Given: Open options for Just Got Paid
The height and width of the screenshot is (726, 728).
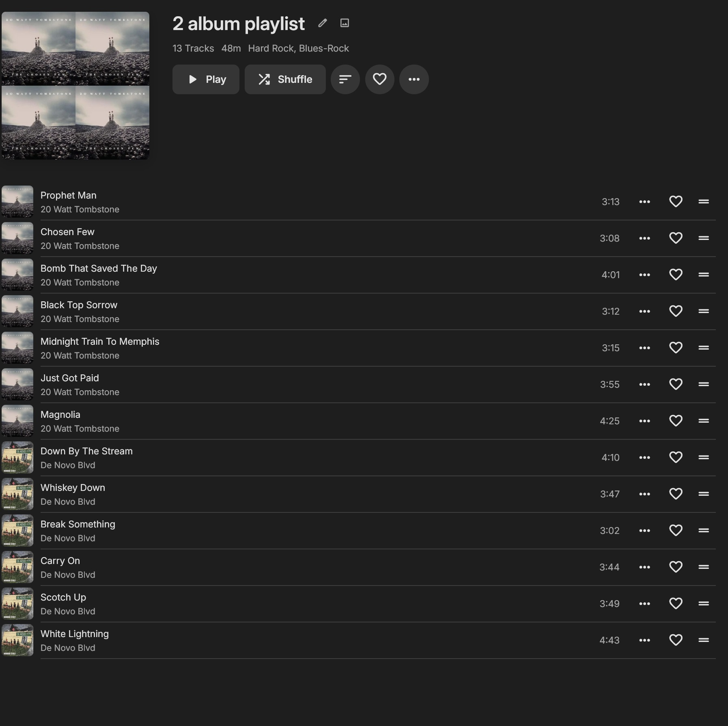Looking at the screenshot, I should (644, 384).
